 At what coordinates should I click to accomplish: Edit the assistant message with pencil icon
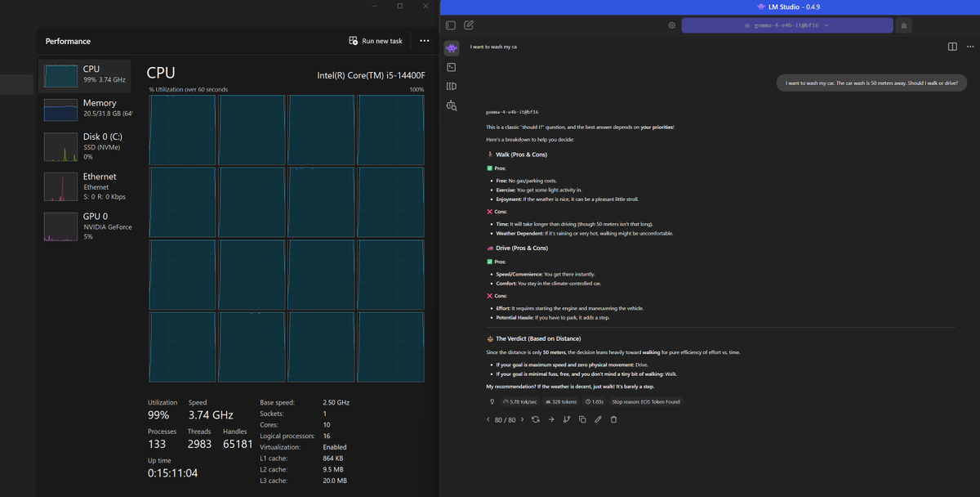[x=598, y=419]
